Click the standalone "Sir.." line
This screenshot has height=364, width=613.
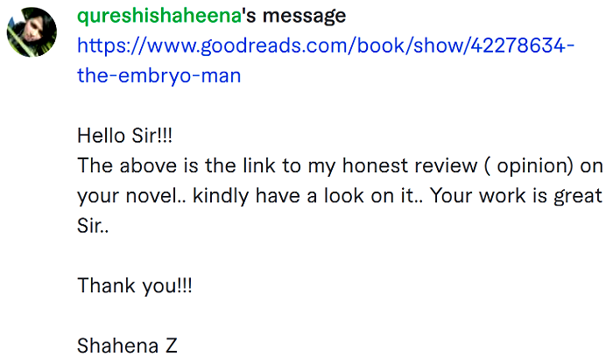[x=93, y=226]
